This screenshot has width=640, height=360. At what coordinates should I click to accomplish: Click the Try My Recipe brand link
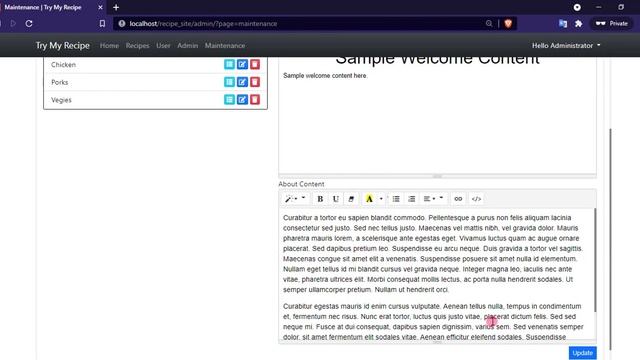[62, 46]
